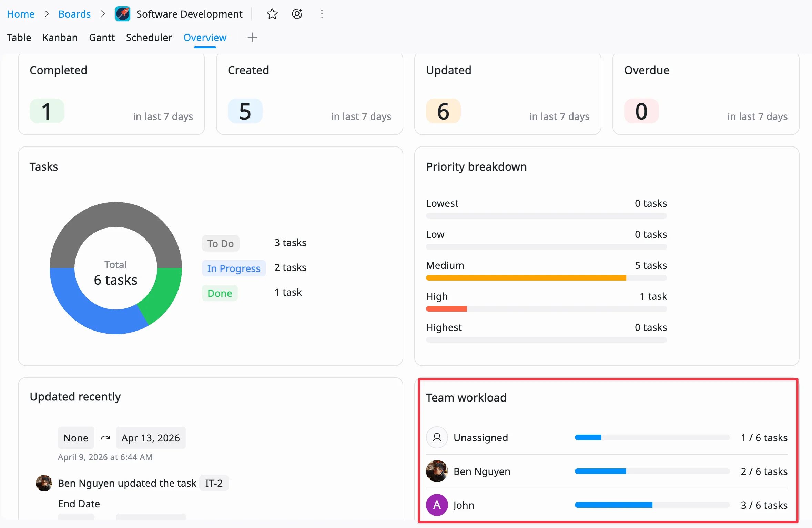Click the Unassigned workload progress bar
The image size is (812, 528).
(652, 437)
